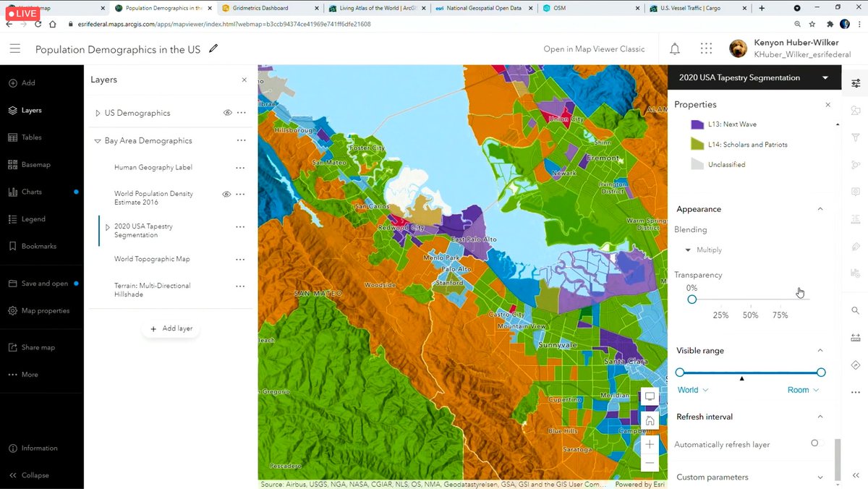This screenshot has height=489, width=868.
Task: Open a new browser tab
Action: 762,8
